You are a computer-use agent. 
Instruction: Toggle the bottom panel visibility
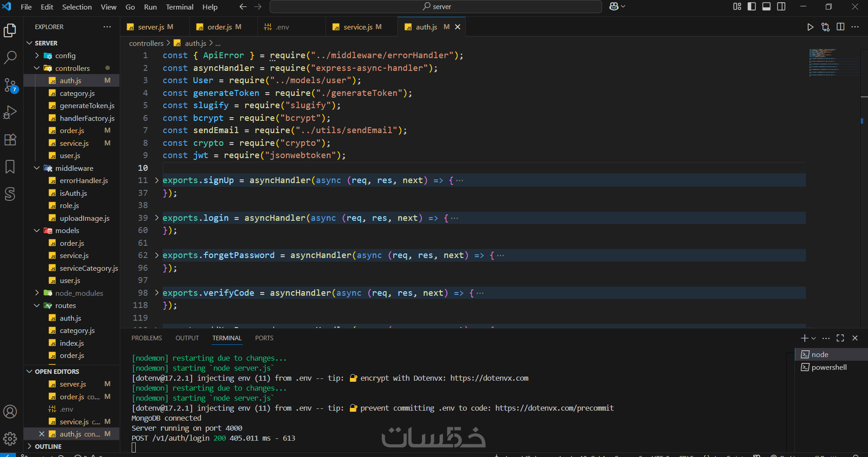(x=766, y=7)
